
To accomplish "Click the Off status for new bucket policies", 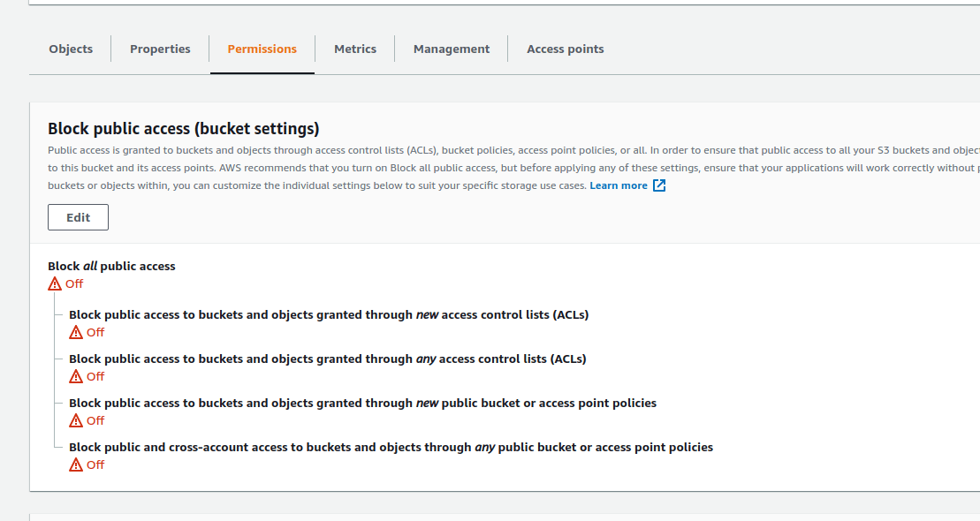I will click(95, 420).
